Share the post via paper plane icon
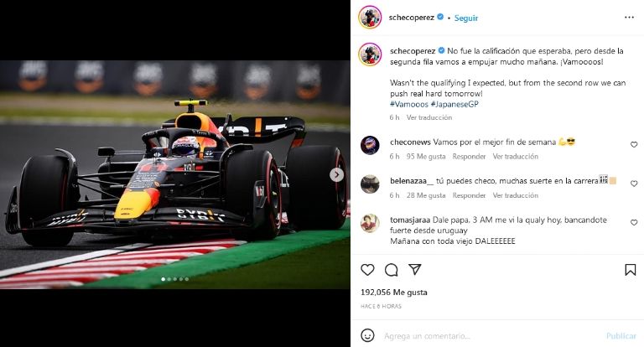The height and width of the screenshot is (347, 644). click(415, 269)
